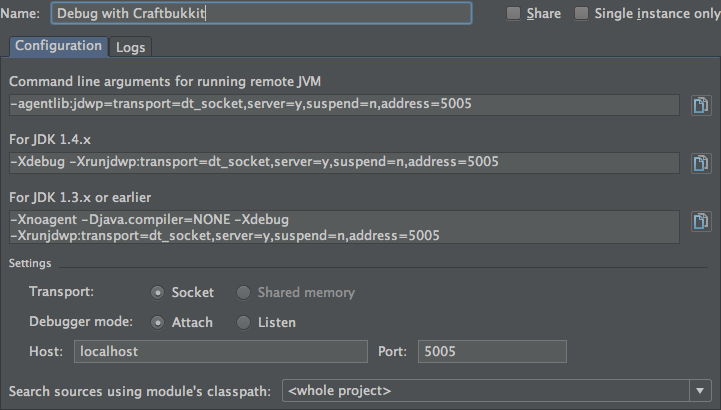Choose the Listen debugger mode
The height and width of the screenshot is (410, 721).
point(243,323)
